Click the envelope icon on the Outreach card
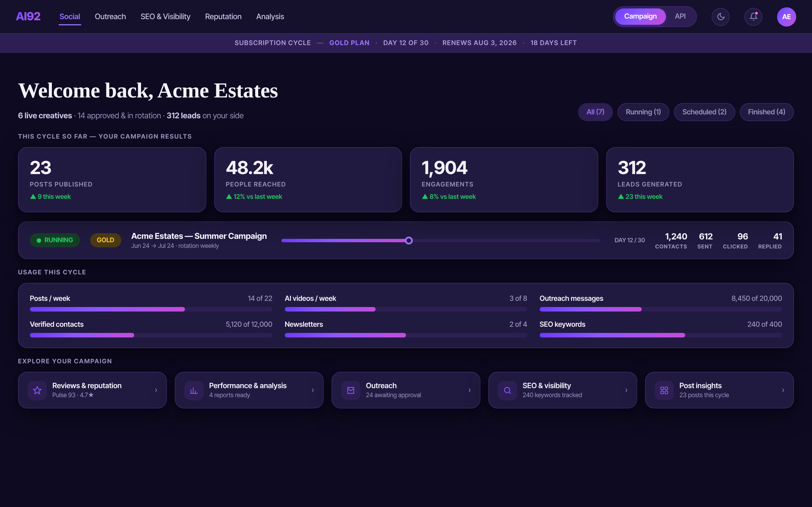Viewport: 812px width, 507px height. (x=351, y=390)
